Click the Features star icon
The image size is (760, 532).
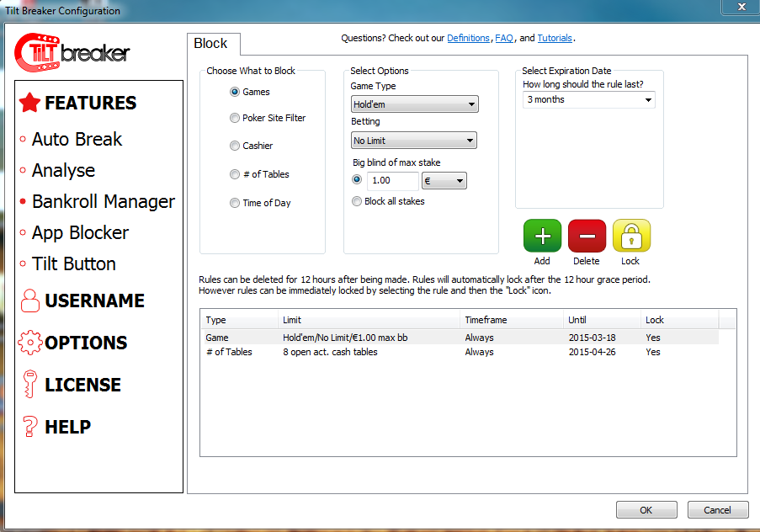point(29,103)
